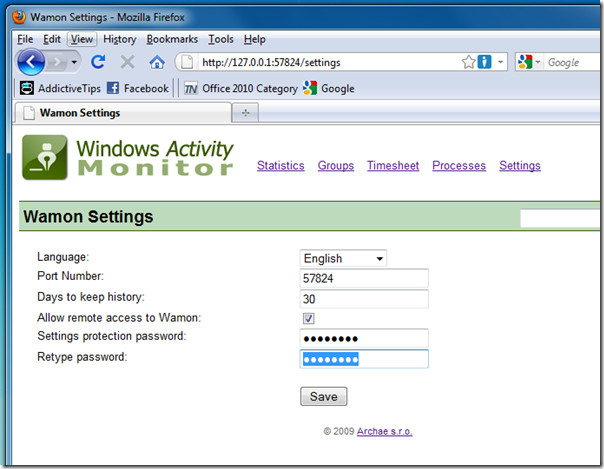Open the Archae s.r.o. link
The width and height of the screenshot is (604, 469).
tap(384, 431)
